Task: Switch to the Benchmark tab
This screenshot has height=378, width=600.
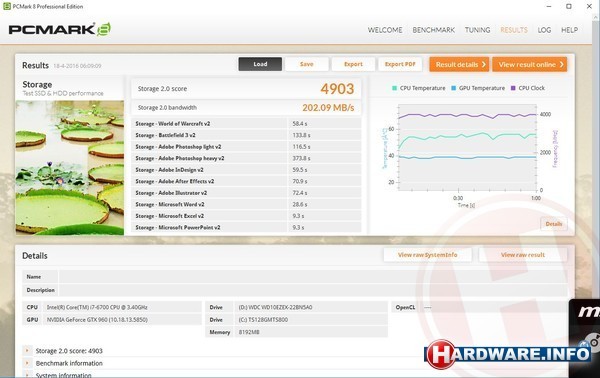Action: (434, 30)
